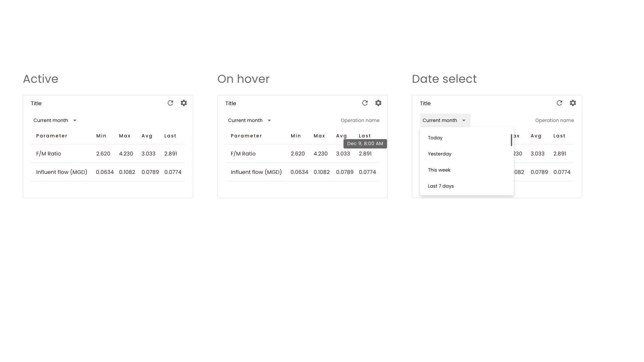644x362 pixels.
Task: Click the Dec 9, 8:00 AM tooltip
Action: click(365, 143)
